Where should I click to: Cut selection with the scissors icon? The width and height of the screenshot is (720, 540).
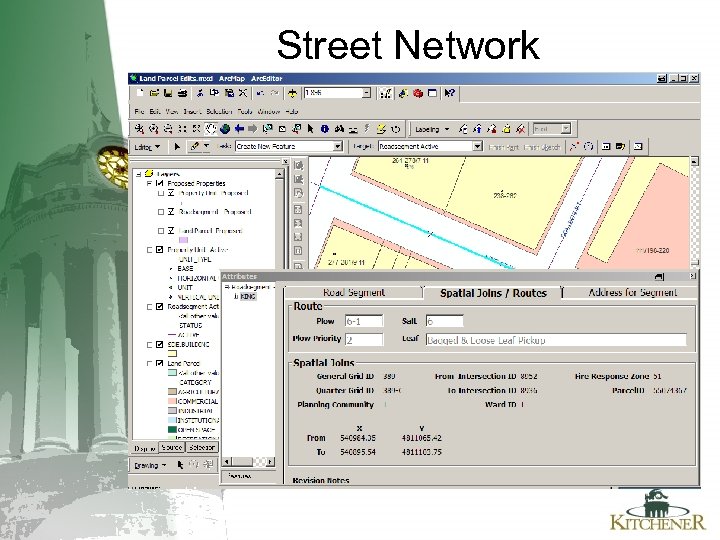click(200, 93)
